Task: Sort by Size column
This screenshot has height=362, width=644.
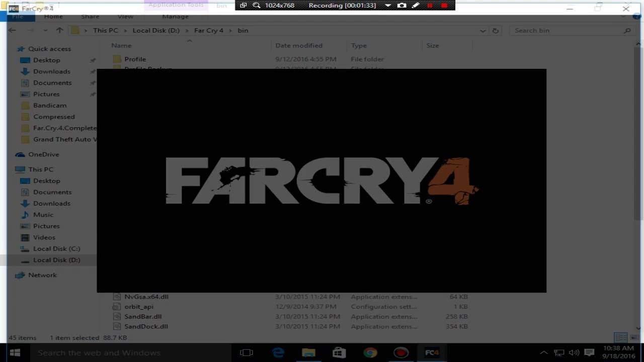Action: pos(432,45)
